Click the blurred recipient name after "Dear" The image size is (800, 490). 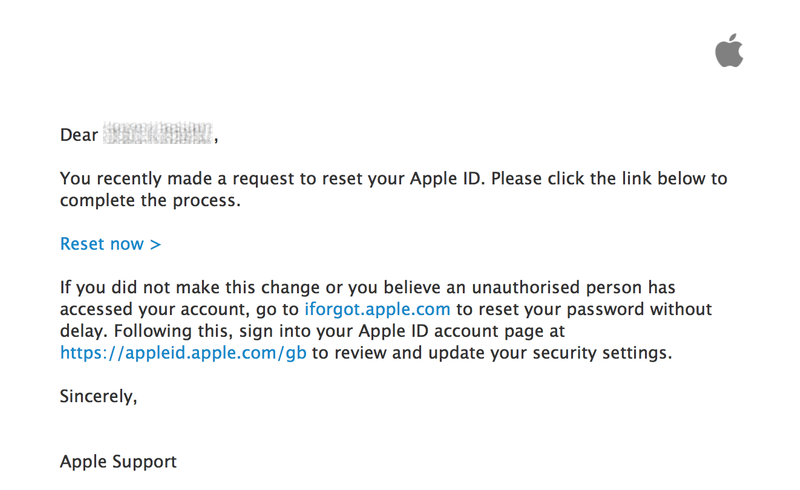tap(158, 134)
